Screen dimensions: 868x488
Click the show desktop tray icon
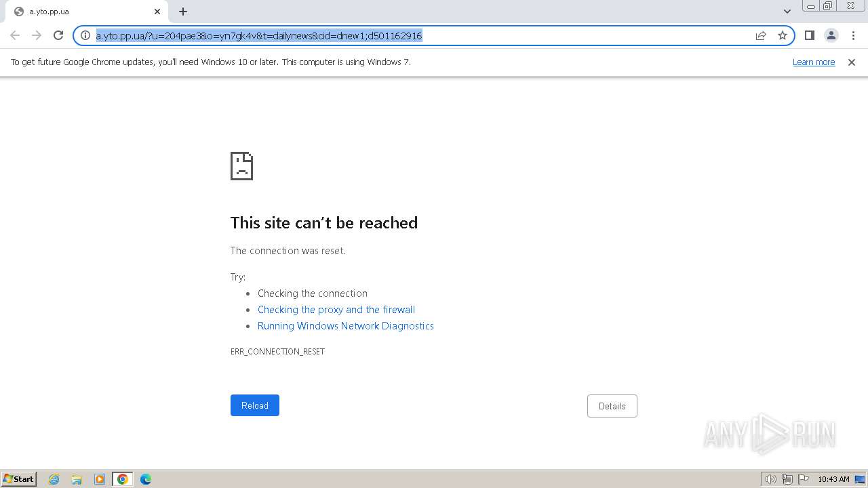click(x=860, y=479)
